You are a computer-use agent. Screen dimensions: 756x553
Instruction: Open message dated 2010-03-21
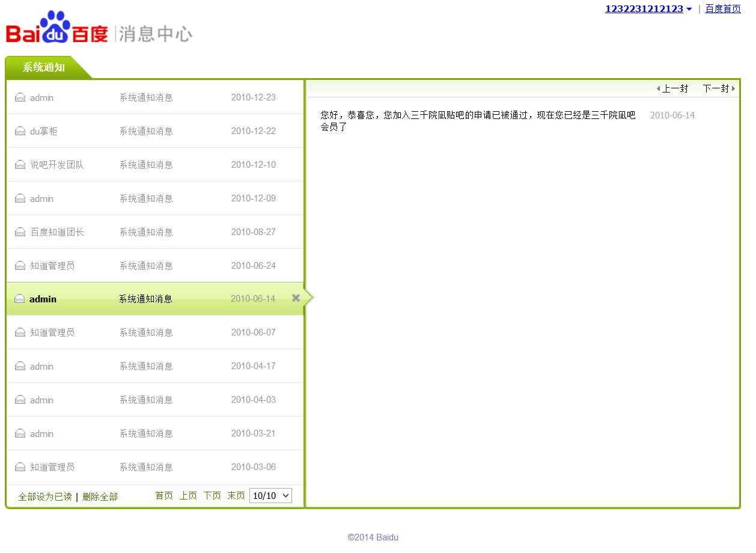[155, 433]
